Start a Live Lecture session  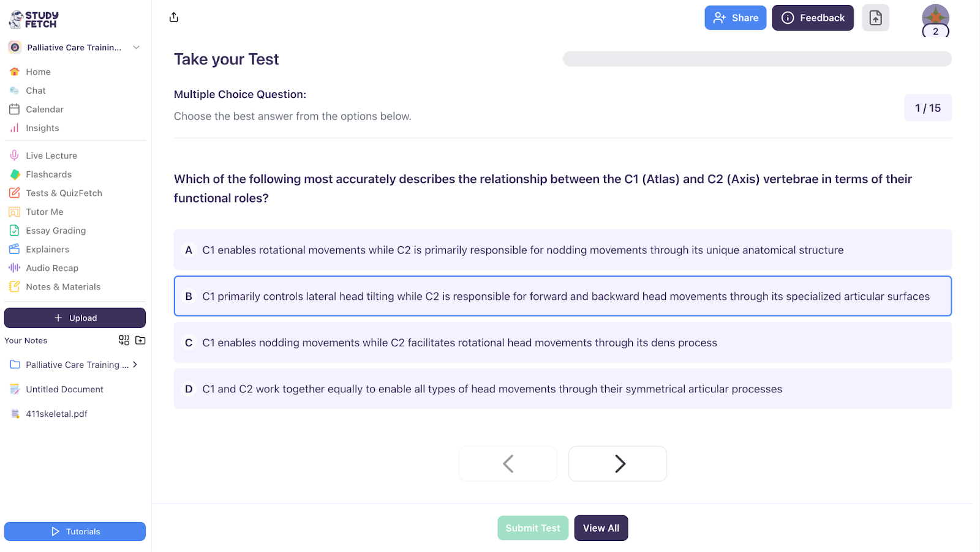(x=51, y=155)
